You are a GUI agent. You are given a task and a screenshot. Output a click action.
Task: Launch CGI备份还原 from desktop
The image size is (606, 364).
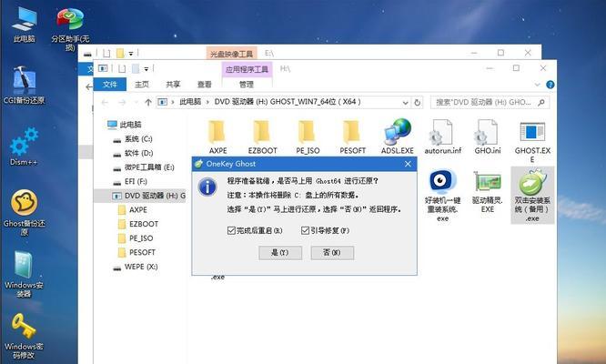[24, 85]
